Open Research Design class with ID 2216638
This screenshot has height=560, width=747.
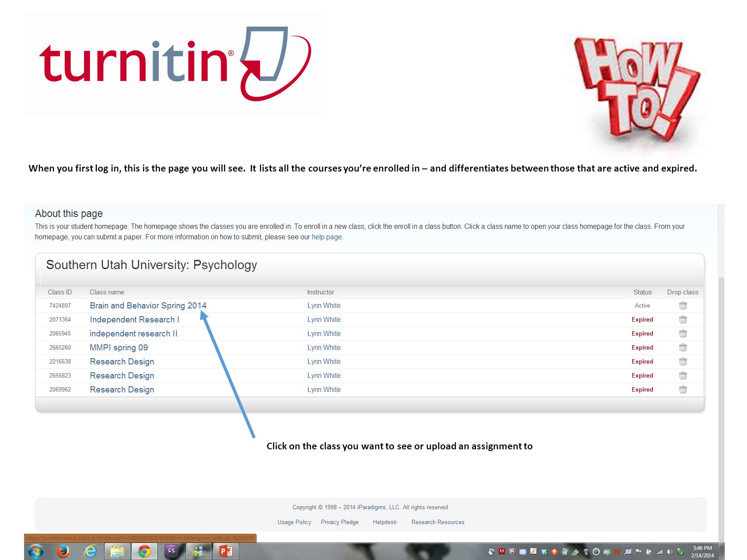point(122,361)
